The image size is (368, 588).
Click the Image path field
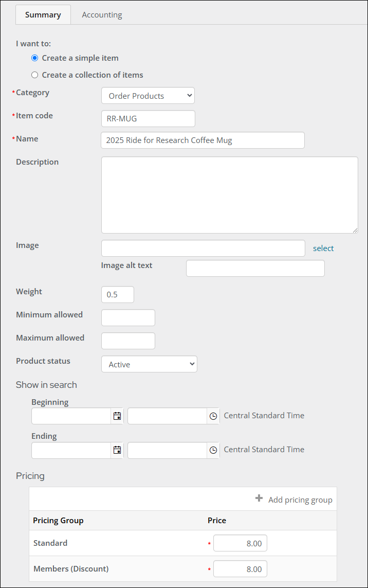pyautogui.click(x=203, y=248)
